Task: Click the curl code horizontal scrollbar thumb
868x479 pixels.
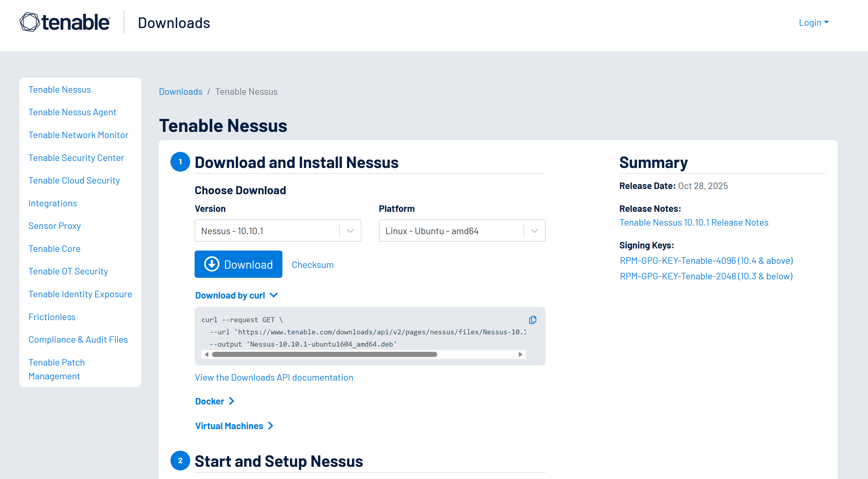Action: tap(324, 354)
